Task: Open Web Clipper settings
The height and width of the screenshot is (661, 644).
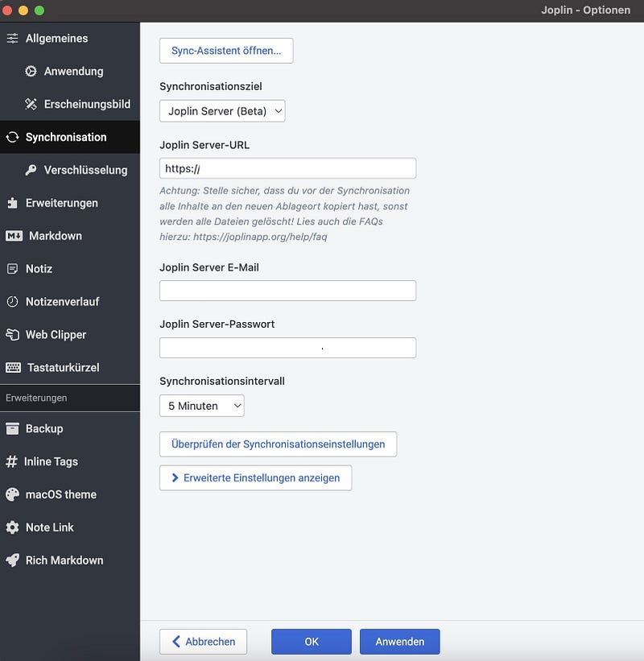Action: point(70,334)
